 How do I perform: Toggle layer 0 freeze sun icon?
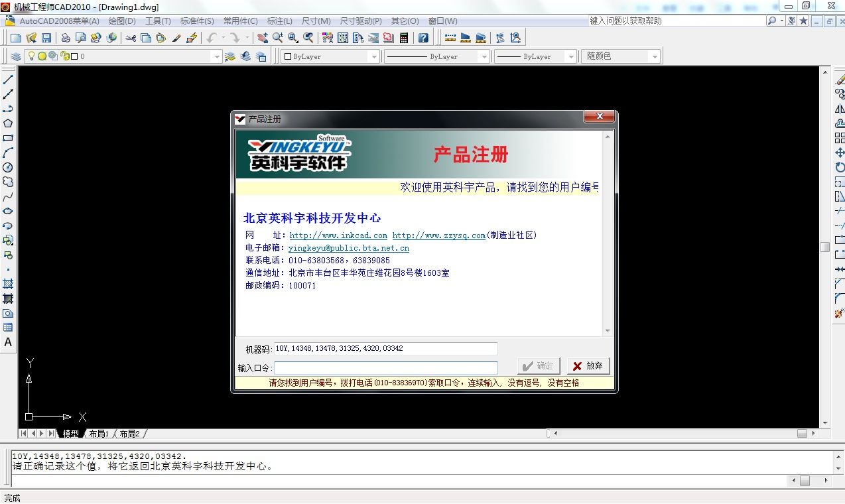click(42, 56)
